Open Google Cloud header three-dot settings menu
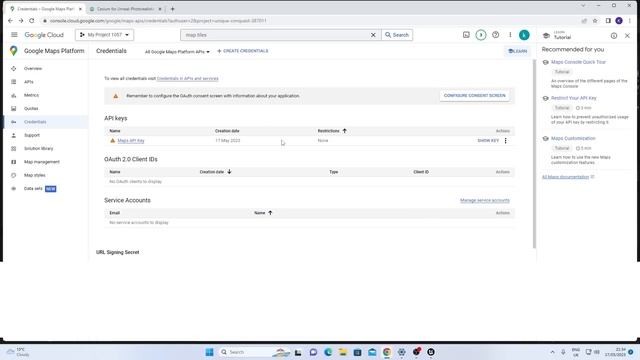Viewport: 640px width, 360px height. (x=510, y=35)
